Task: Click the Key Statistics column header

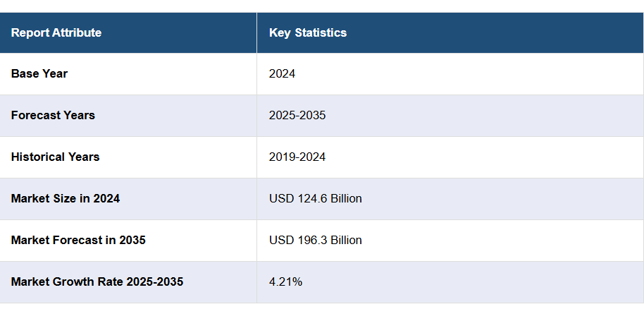Action: click(x=307, y=32)
